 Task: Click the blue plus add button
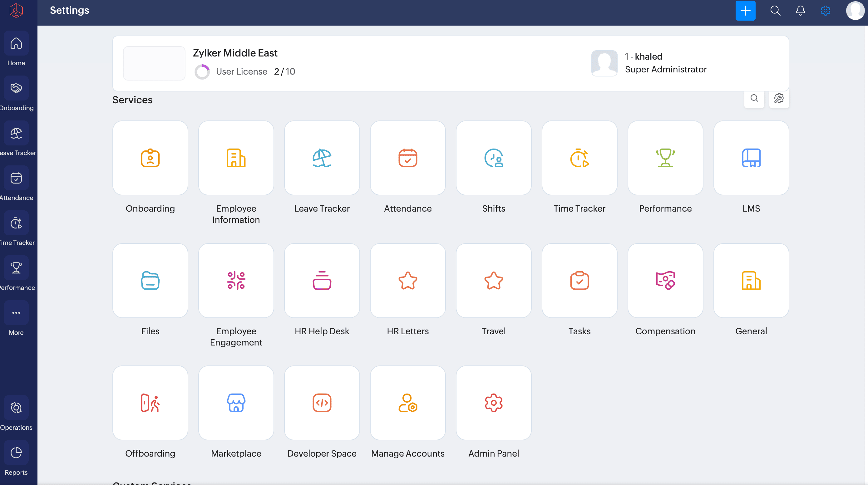745,11
